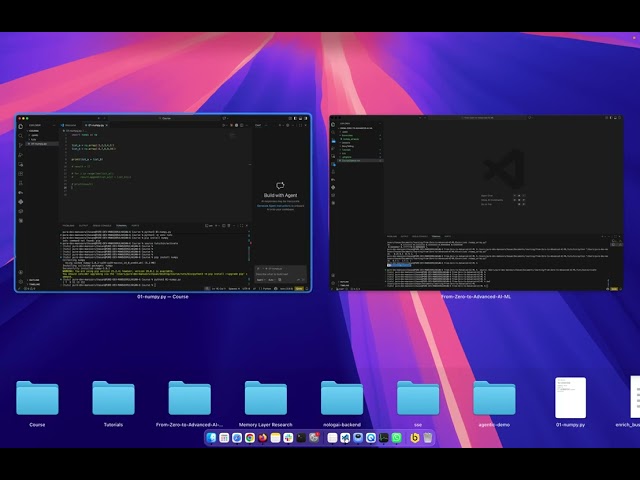Toggle primary sidebar in Course window title bar

tap(295, 118)
